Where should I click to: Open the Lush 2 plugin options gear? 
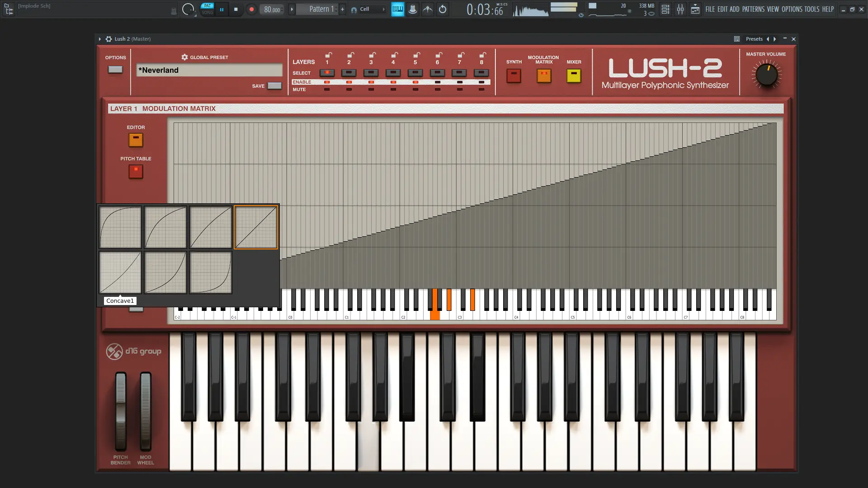(108, 39)
